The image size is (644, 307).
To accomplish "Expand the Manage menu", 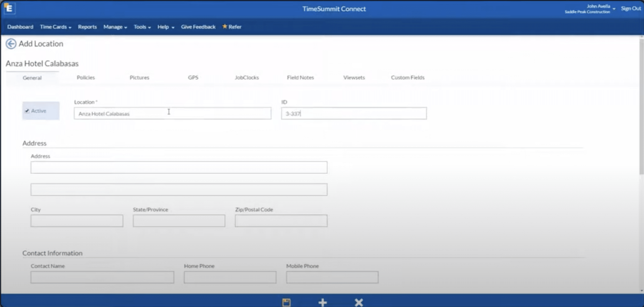I will point(115,27).
